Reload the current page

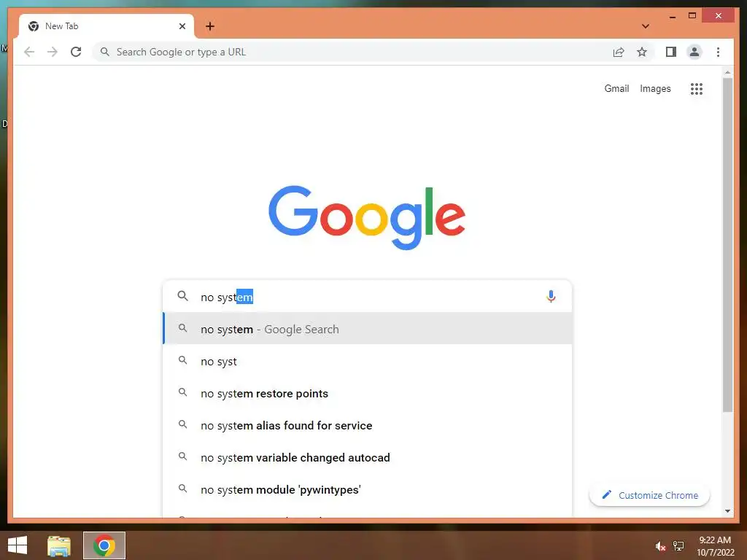76,52
